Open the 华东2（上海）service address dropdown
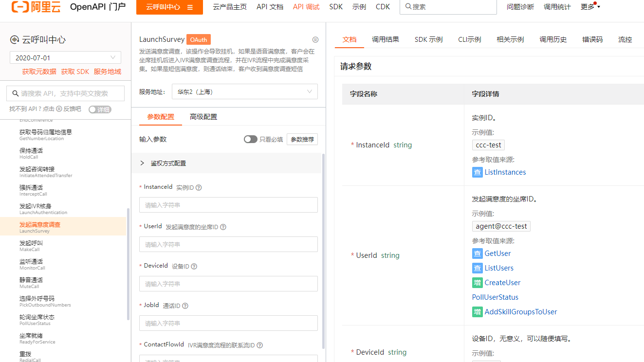The height and width of the screenshot is (362, 644). (245, 91)
